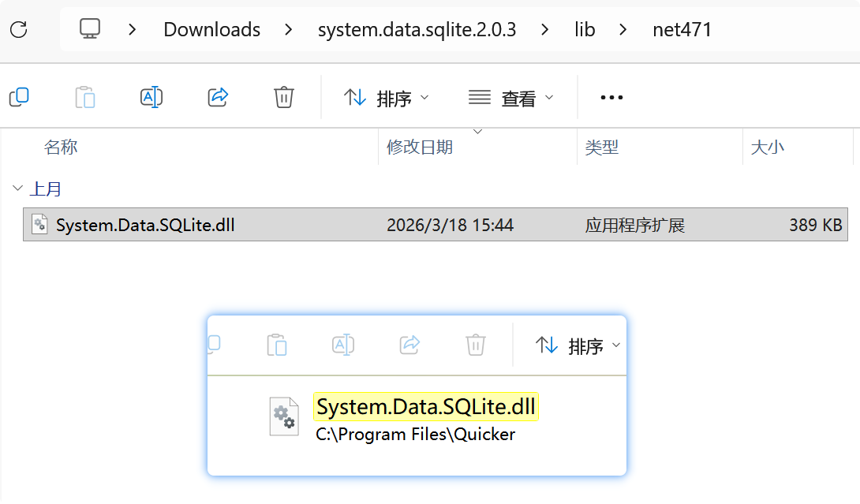
Task: Click the This PC monitor icon in breadcrumb
Action: coord(90,29)
